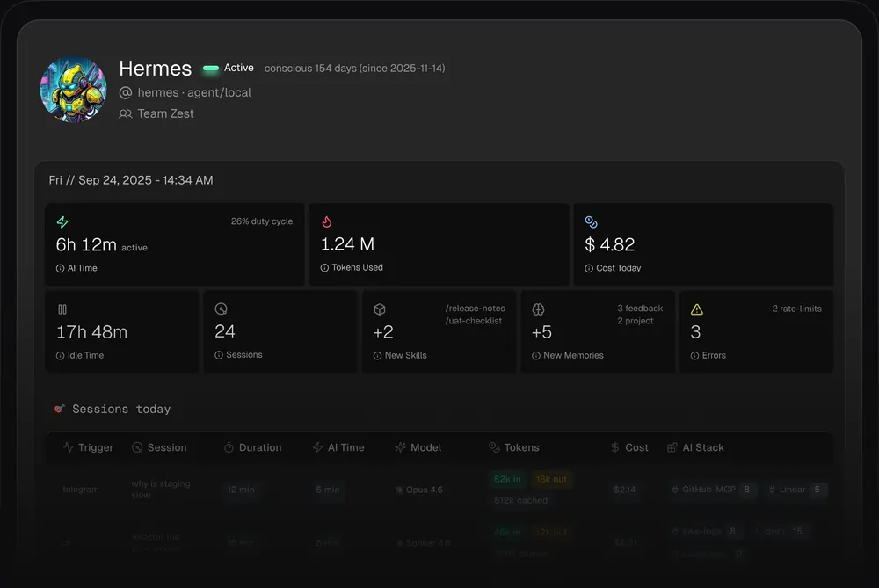Click the @ icon beside hermes · agent/local
This screenshot has height=588, width=879.
point(126,92)
